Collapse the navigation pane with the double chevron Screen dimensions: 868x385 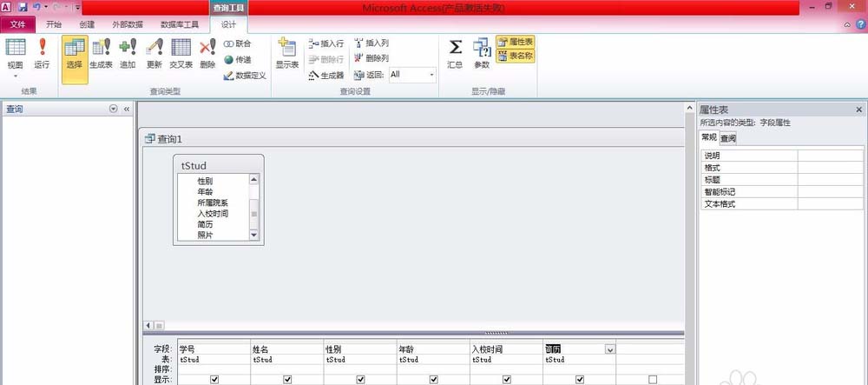click(127, 110)
